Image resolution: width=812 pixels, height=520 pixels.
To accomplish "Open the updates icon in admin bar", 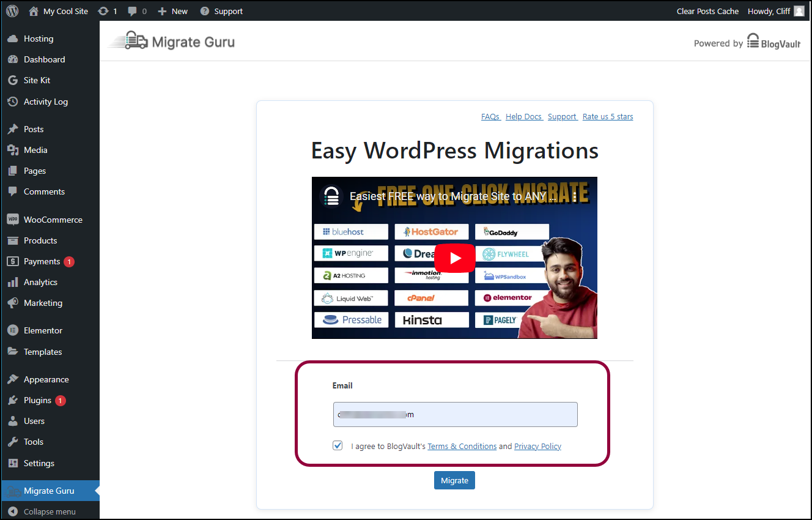I will point(105,11).
